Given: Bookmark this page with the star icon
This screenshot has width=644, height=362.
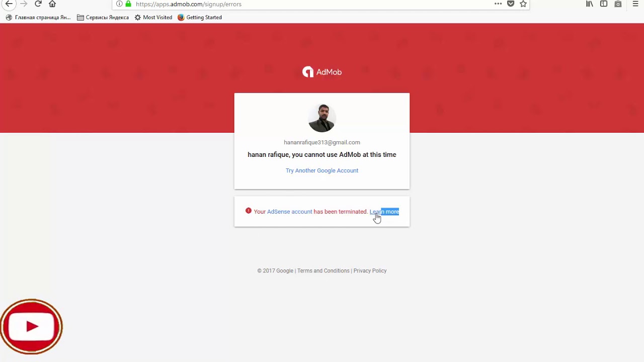Looking at the screenshot, I should coord(523,4).
